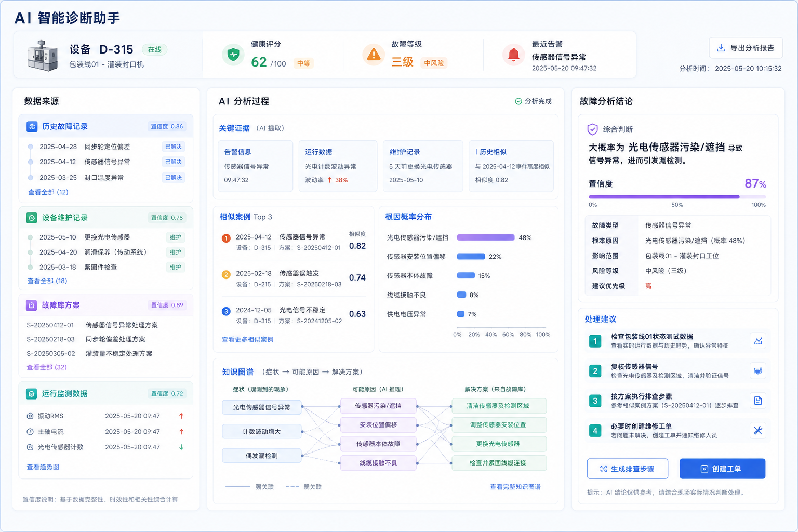Click the S-20250218-03 同步轮偏差处理方案 row
Screen dimensions: 798x532
pos(86,339)
